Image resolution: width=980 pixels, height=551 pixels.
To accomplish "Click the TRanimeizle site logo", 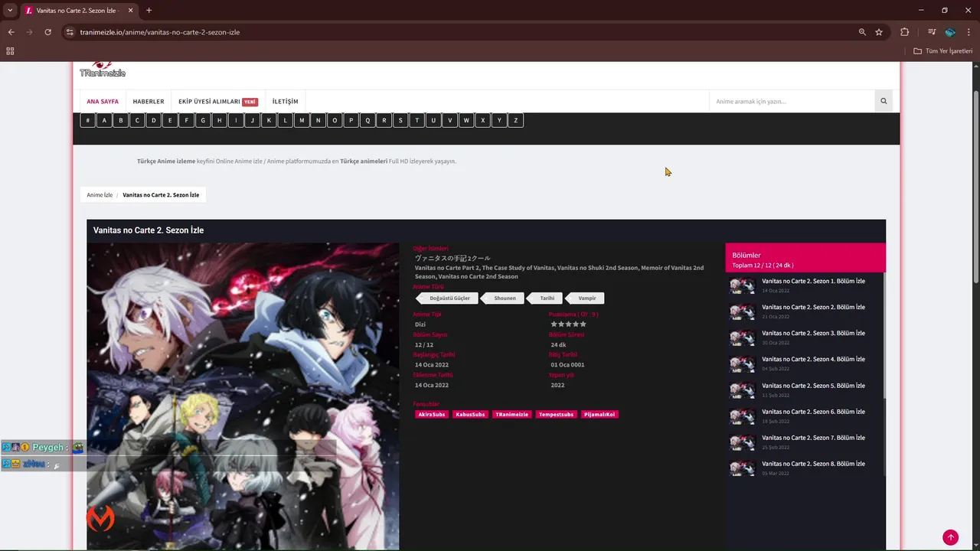I will 103,70.
